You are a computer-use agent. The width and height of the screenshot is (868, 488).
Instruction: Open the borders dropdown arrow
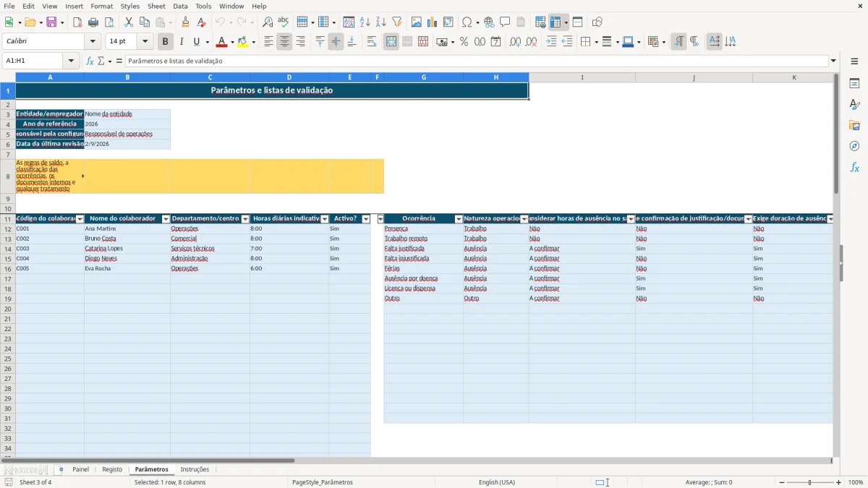(x=595, y=42)
